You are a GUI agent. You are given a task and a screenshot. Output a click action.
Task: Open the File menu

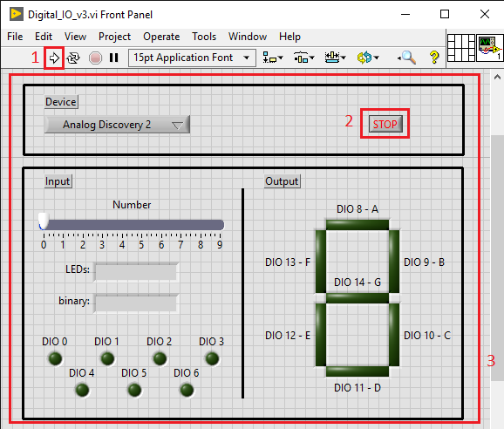tap(15, 37)
